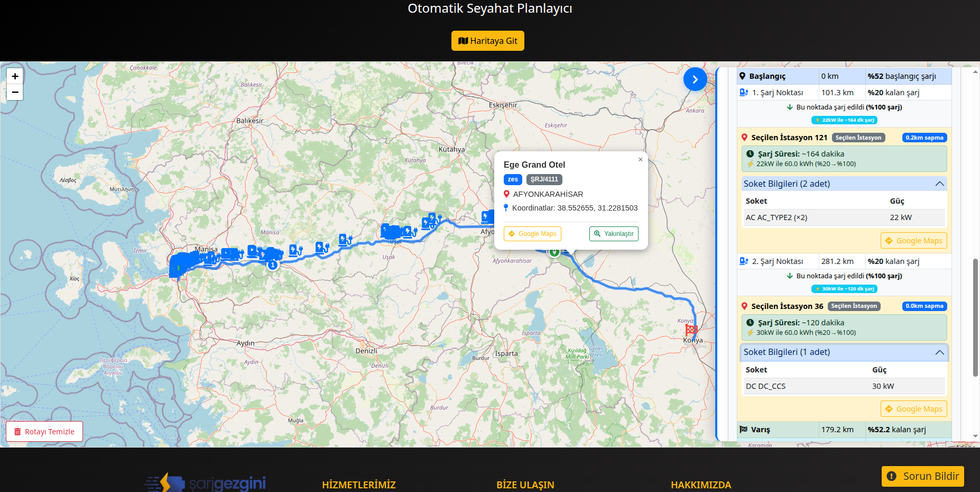Click the red checkered destination flag marker
Viewport: 980px width, 492px height.
coord(691,330)
